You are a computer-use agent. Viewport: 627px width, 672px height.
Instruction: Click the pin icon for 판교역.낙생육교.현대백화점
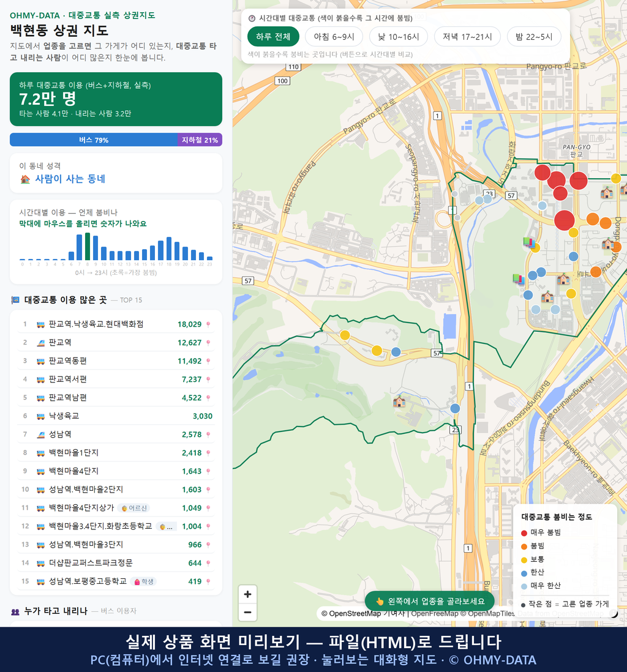tap(208, 324)
